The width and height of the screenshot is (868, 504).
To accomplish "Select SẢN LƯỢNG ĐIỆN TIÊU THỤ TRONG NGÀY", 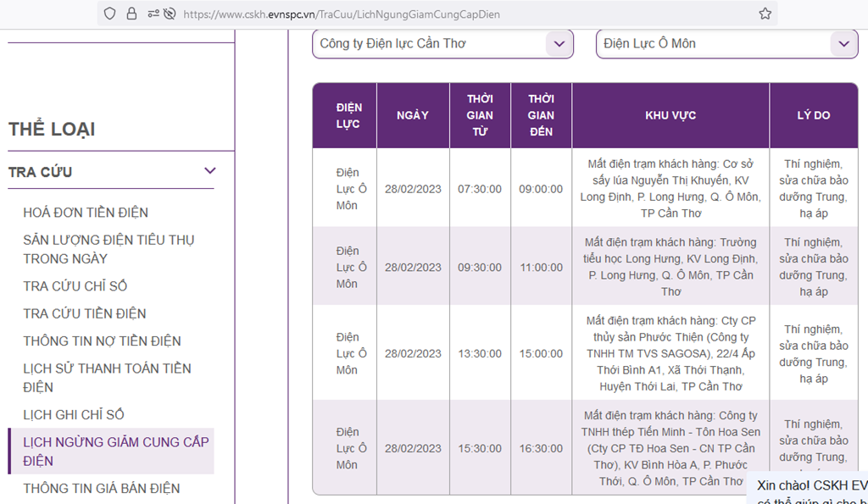I will click(108, 249).
